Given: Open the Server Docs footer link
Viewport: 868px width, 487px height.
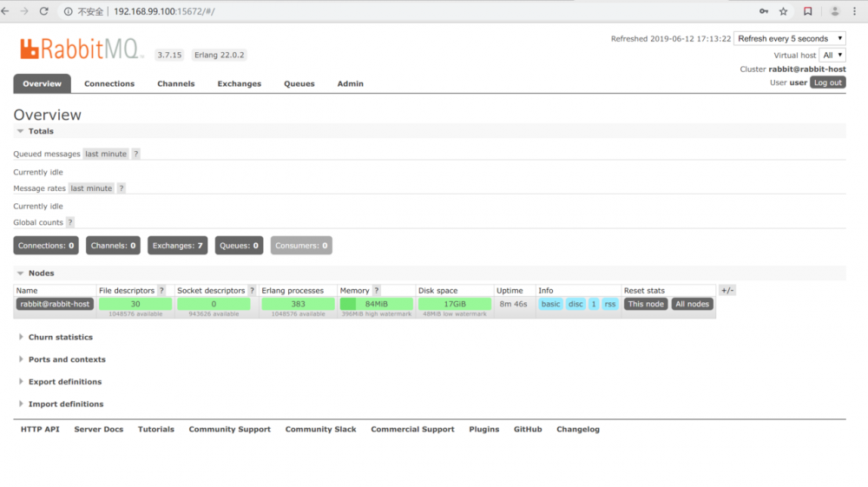Looking at the screenshot, I should (x=99, y=430).
